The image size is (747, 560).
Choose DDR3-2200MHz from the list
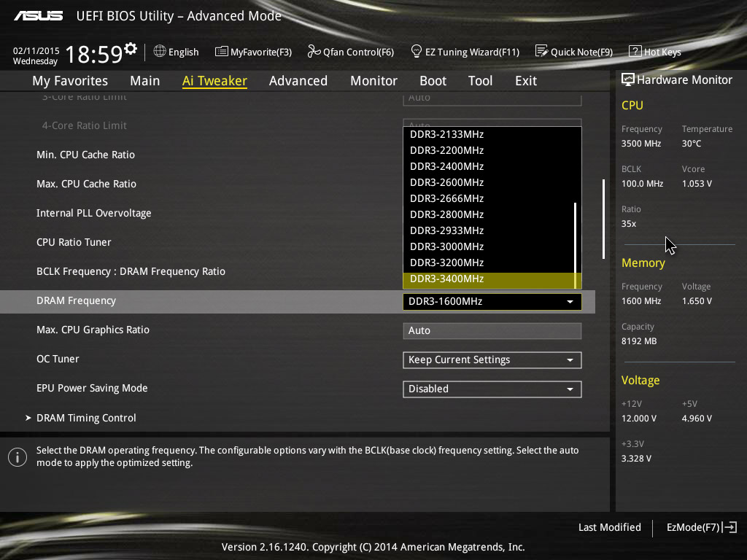(489, 150)
